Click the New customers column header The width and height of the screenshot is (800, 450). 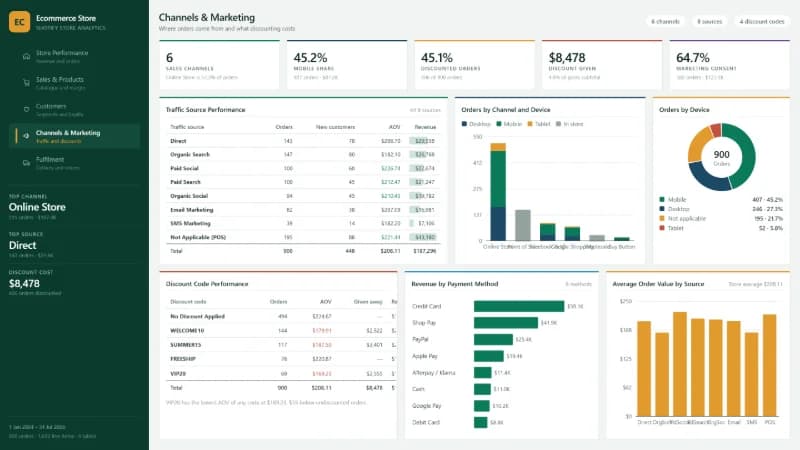pyautogui.click(x=335, y=127)
